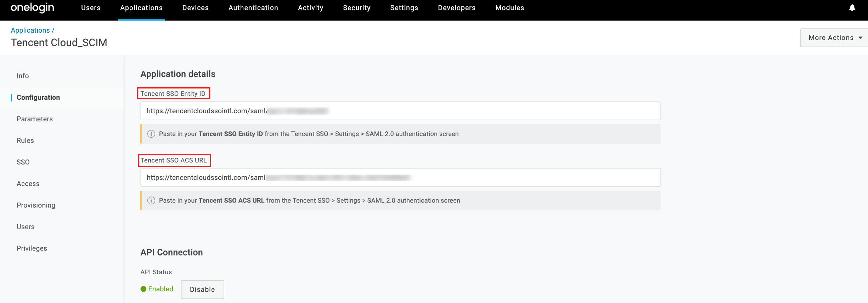Open the Activity top menu

click(311, 8)
